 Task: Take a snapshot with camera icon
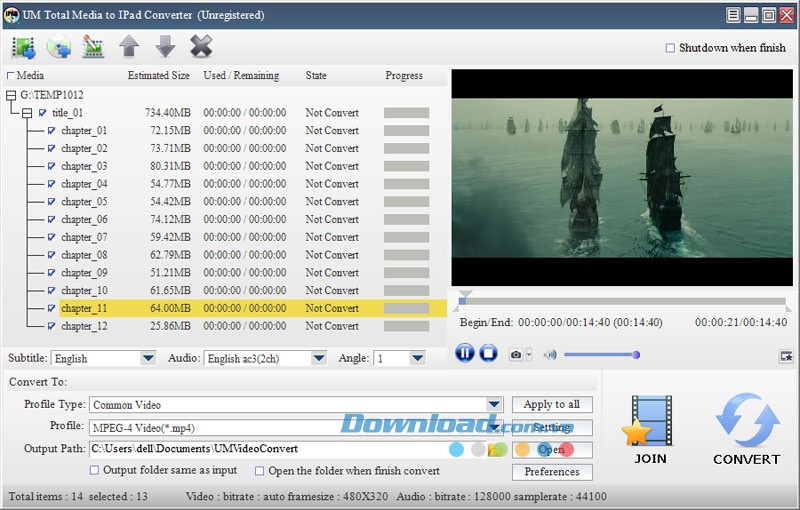(x=516, y=354)
